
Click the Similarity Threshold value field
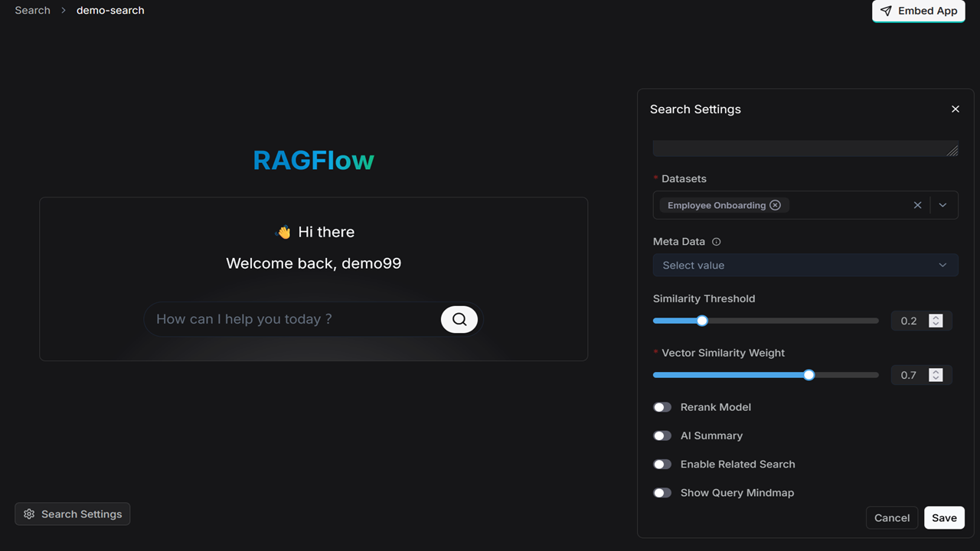(910, 321)
